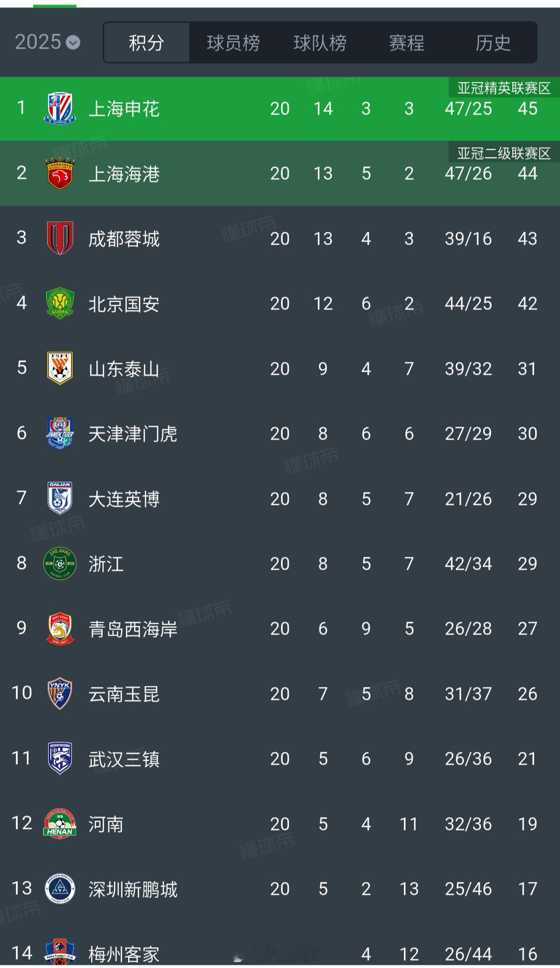Open the 历史 tab
The image size is (560, 968).
pyautogui.click(x=493, y=43)
